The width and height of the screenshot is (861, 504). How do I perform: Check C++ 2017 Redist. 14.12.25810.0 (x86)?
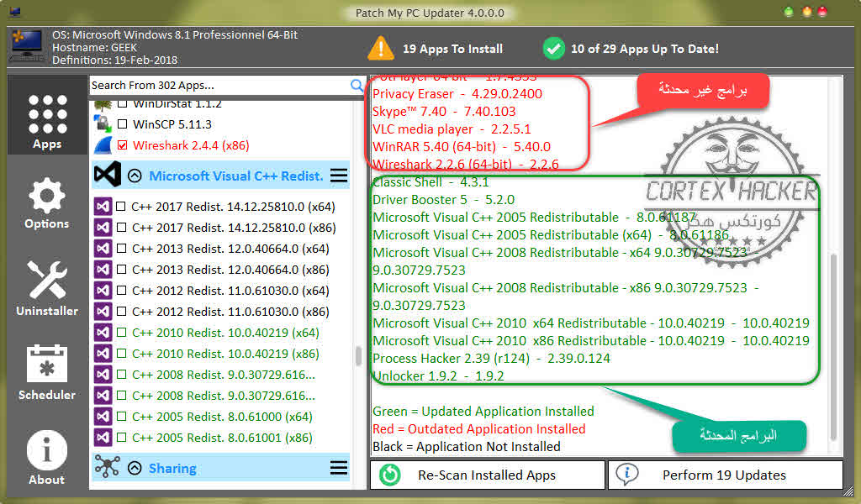tap(121, 228)
